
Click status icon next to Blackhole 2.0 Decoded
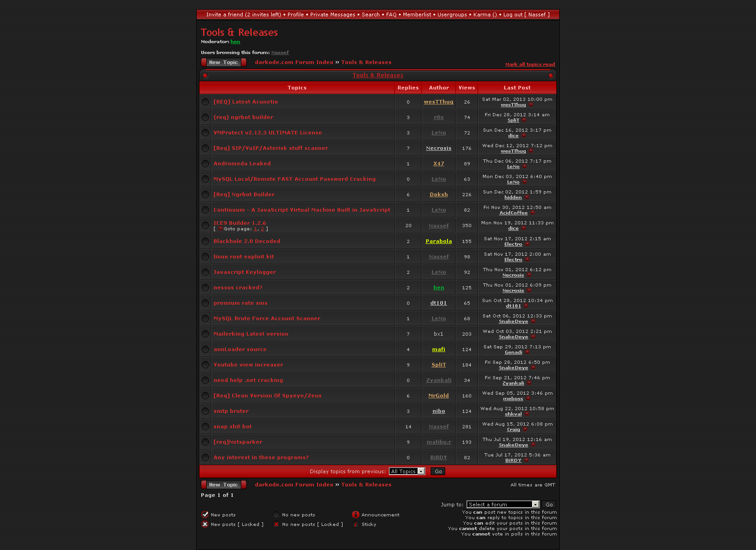pos(205,241)
